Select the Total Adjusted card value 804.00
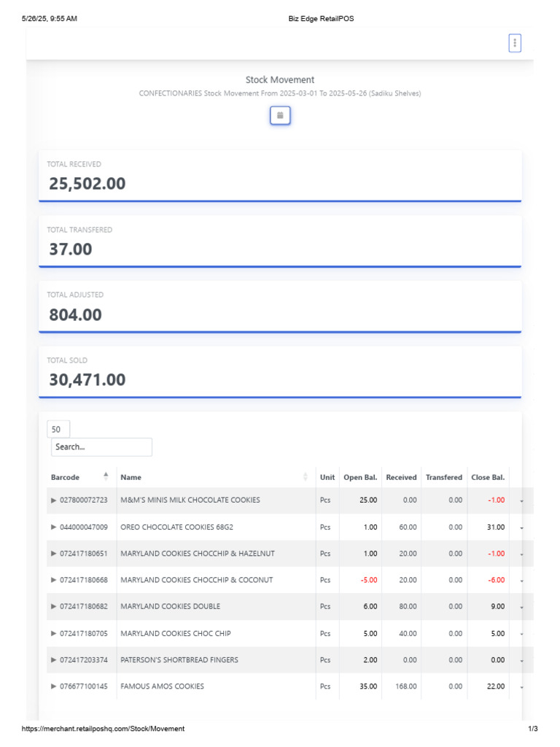The width and height of the screenshot is (560, 747). [75, 314]
